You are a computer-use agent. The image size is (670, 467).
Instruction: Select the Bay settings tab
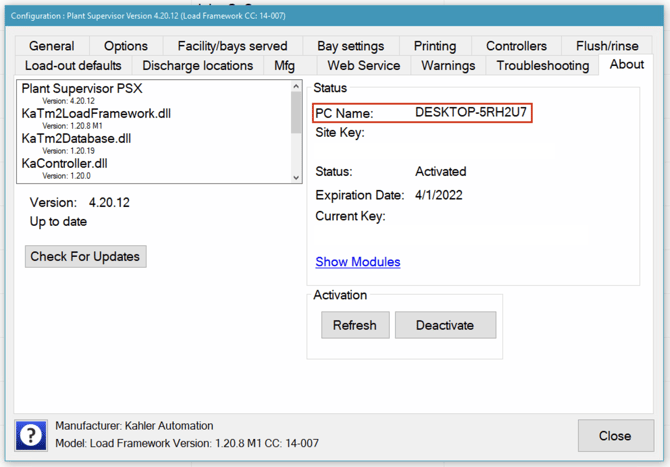[x=350, y=46]
